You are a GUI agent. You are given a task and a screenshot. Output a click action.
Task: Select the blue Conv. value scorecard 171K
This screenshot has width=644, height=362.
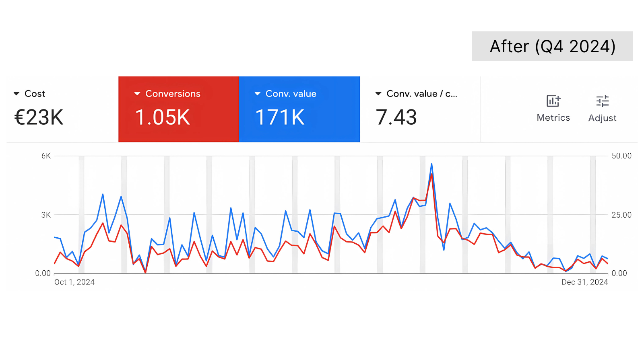[x=280, y=117]
